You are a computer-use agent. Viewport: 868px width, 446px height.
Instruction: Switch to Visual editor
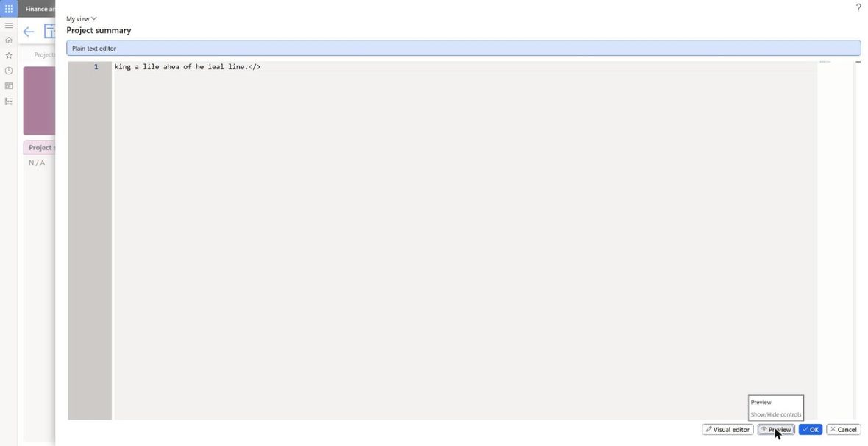[x=728, y=429]
